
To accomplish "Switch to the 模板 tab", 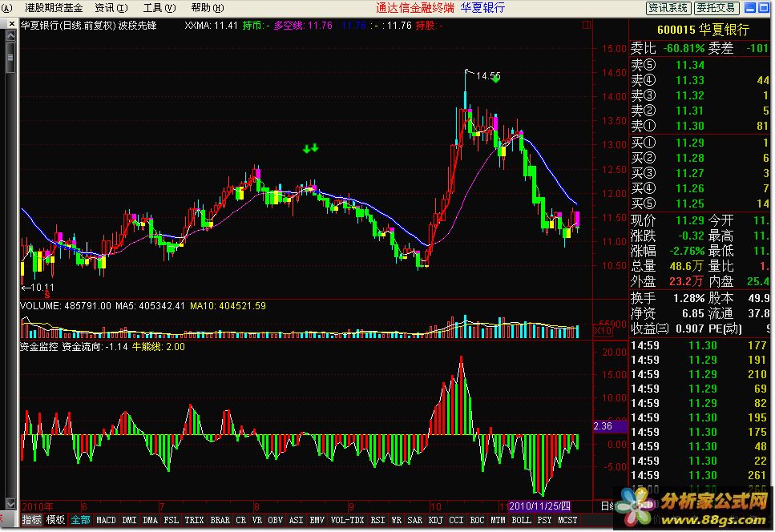I will pos(55,520).
